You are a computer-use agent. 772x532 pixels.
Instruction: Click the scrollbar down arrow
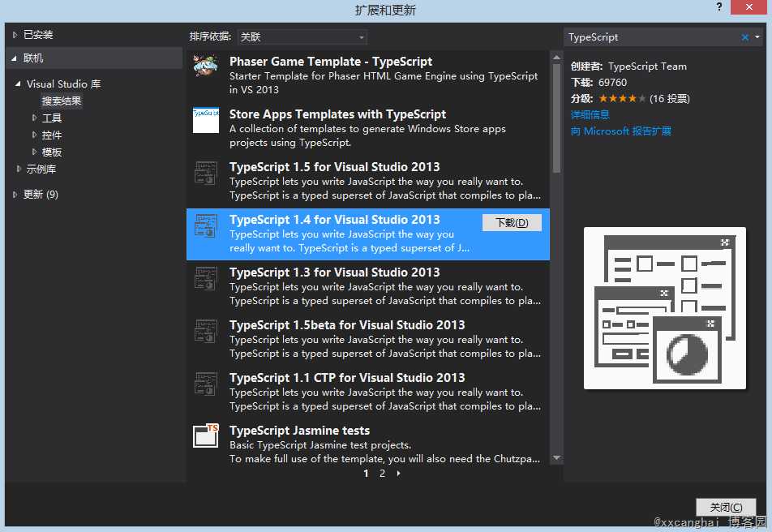click(x=556, y=458)
